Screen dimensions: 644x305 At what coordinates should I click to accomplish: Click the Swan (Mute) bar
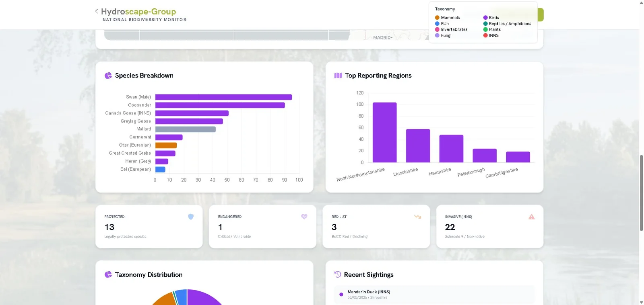(224, 97)
